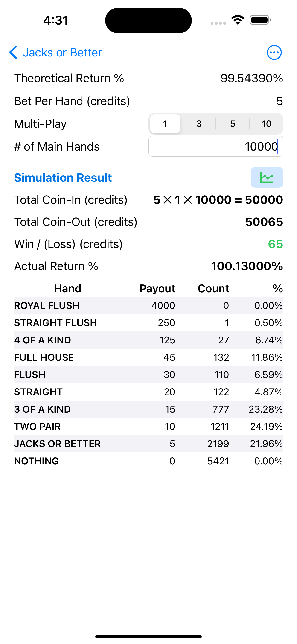Viewport: 297px width, 644px height.
Task: Select the 4 of a Kind row
Action: [148, 340]
